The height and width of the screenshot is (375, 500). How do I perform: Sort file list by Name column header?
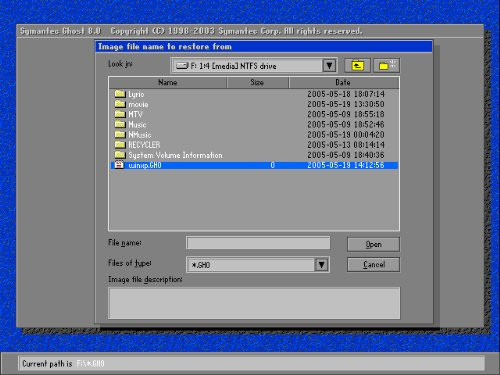(168, 82)
